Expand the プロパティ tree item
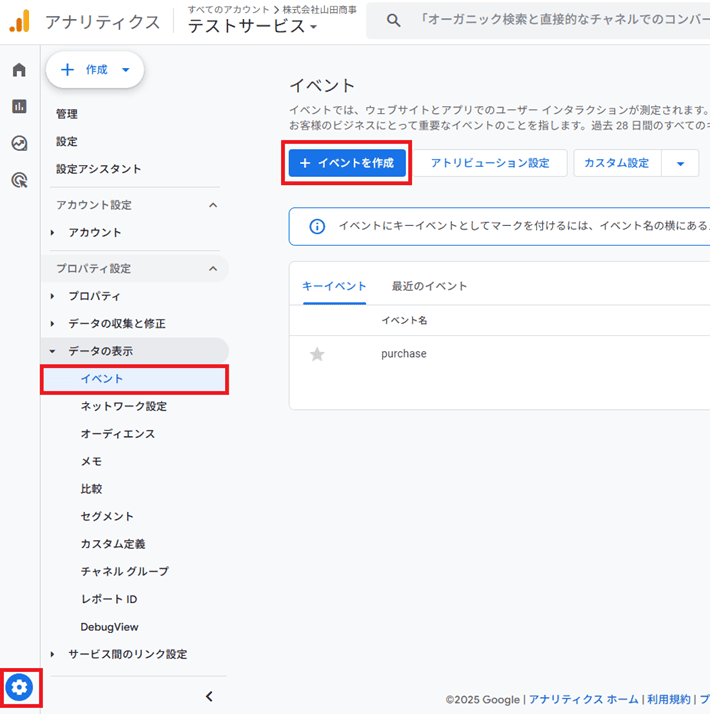This screenshot has width=710, height=714. 52,296
